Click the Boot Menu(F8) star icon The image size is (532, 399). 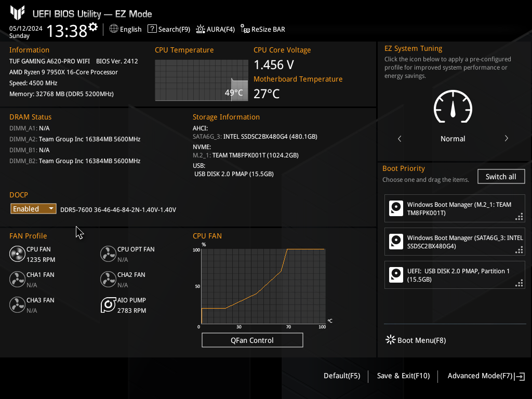point(391,340)
